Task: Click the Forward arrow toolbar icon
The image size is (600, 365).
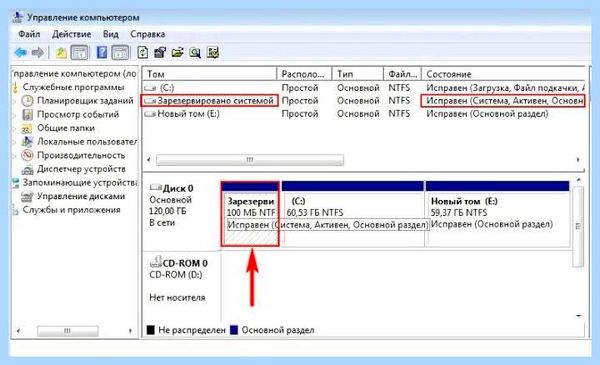Action: (x=38, y=52)
